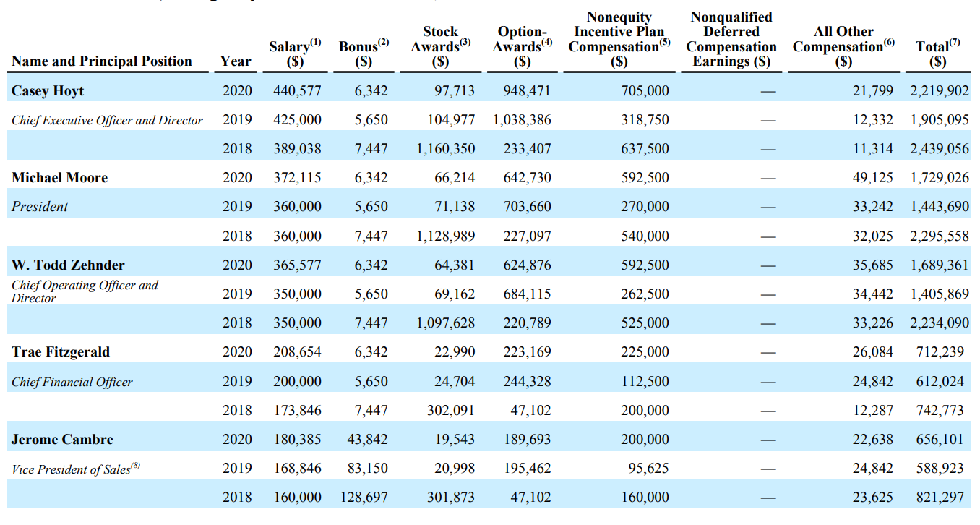Click Chief Operating Officer and Director title

(85, 291)
